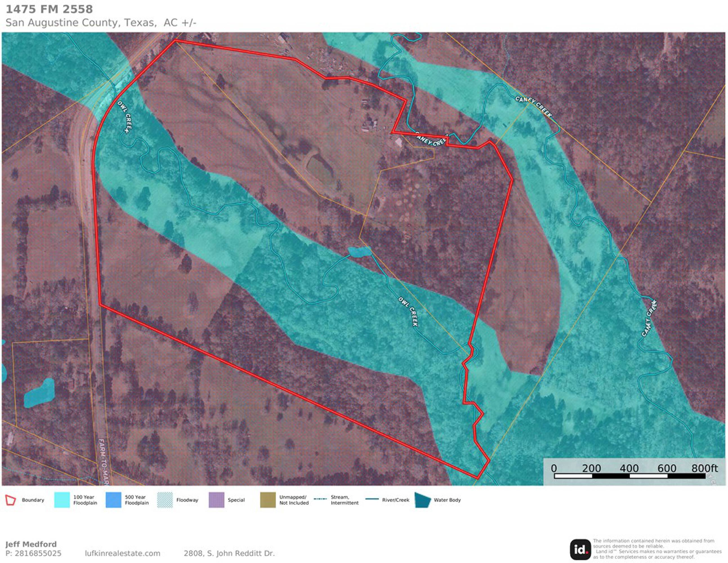Click the map scale bar
This screenshot has width=728, height=563.
pyautogui.click(x=629, y=476)
